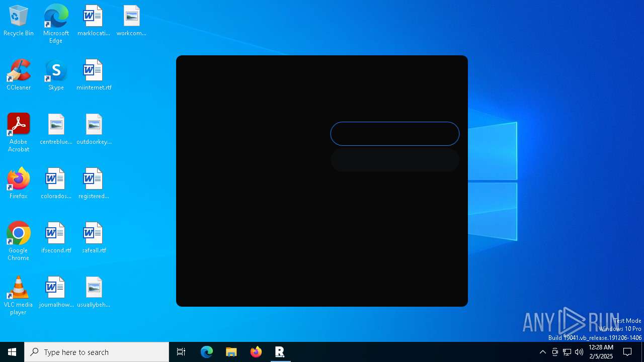The image size is (644, 362).
Task: Select the miinternet.rtf document icon
Action: pos(94,75)
